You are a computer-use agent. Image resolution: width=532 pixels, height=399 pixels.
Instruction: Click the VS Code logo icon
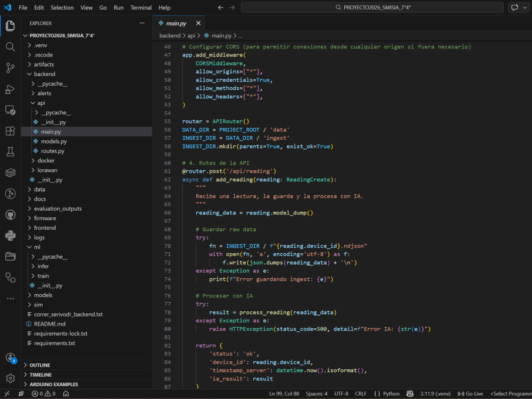(x=7, y=7)
